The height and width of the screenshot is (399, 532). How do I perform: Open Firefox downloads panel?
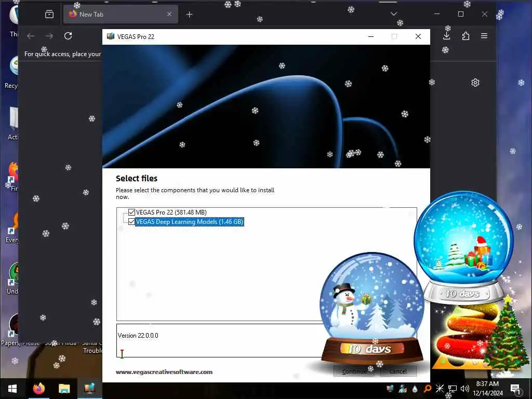click(x=446, y=36)
